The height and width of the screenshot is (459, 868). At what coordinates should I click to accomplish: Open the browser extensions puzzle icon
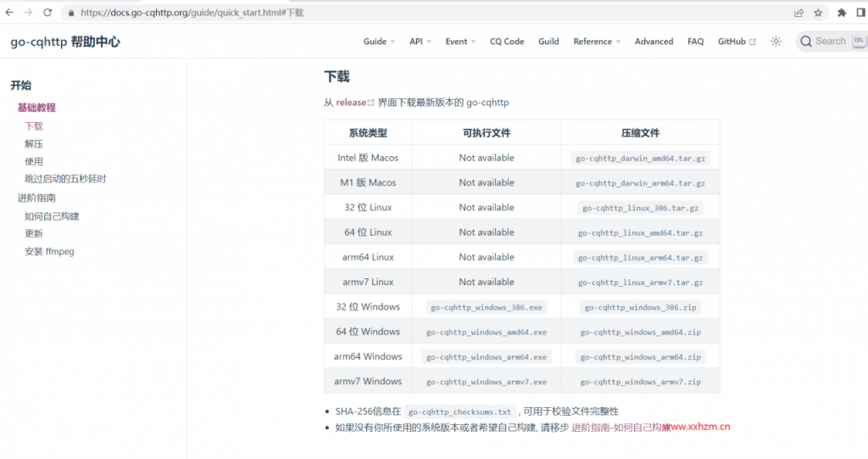(x=842, y=13)
